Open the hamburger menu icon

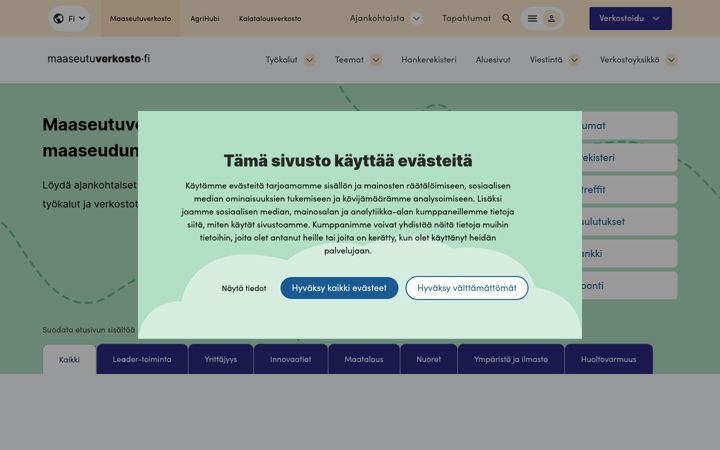pos(532,18)
